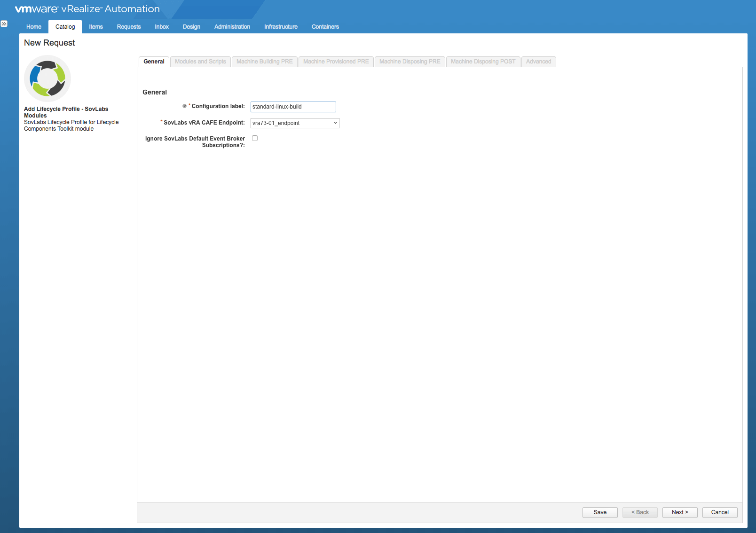Select the Machine Provisioned PRE tab
The image size is (756, 533).
point(336,62)
